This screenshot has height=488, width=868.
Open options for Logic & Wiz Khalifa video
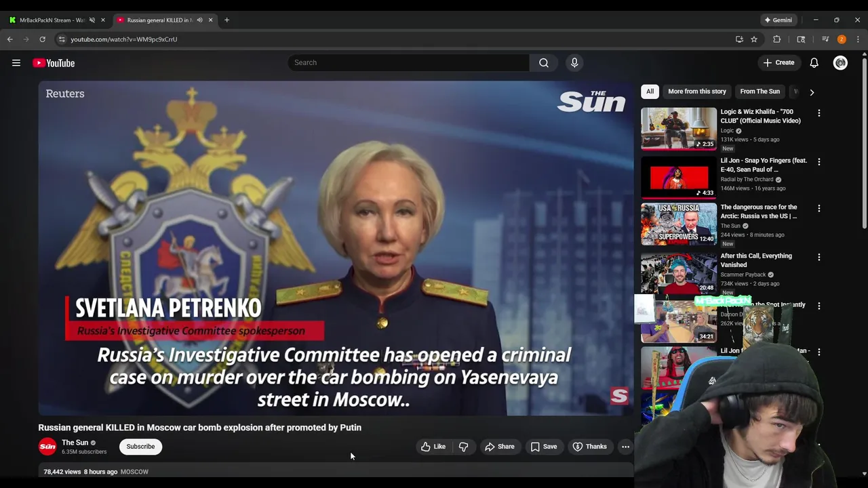coord(818,113)
